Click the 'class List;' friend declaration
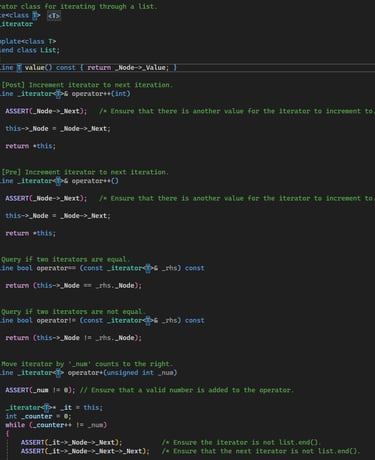This screenshot has width=375, height=460. (38, 50)
